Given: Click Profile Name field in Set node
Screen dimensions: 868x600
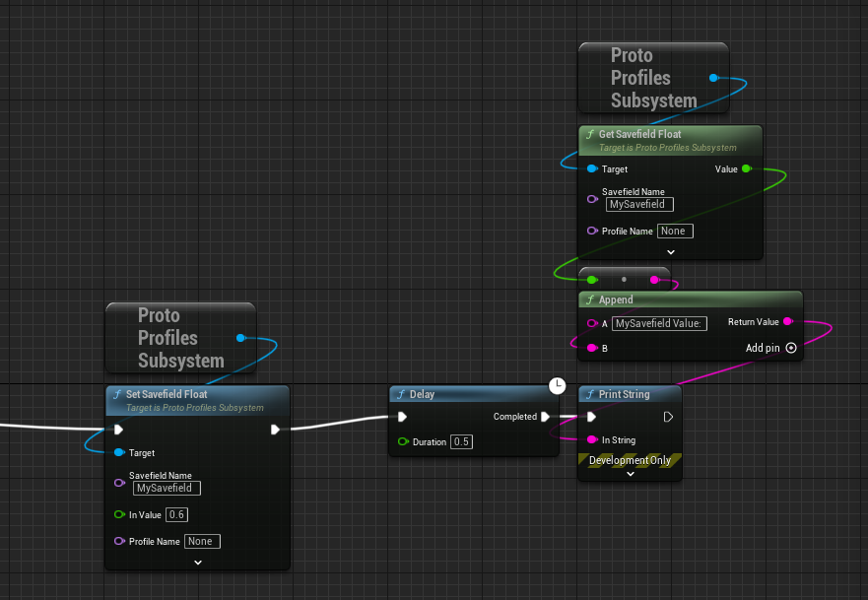Looking at the screenshot, I should pyautogui.click(x=203, y=541).
